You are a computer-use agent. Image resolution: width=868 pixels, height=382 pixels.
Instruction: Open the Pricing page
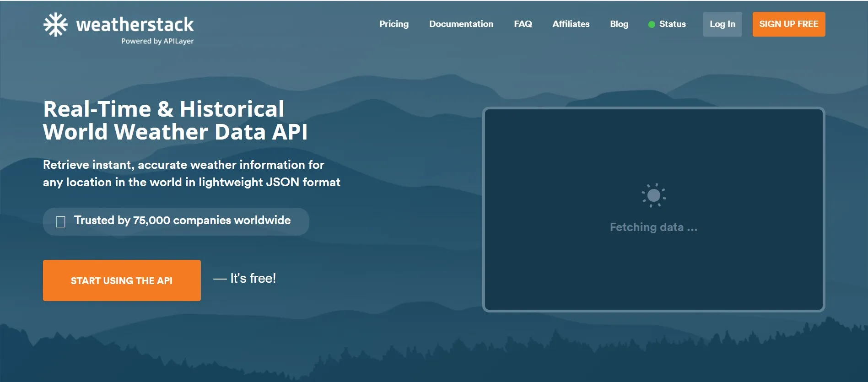click(x=394, y=24)
